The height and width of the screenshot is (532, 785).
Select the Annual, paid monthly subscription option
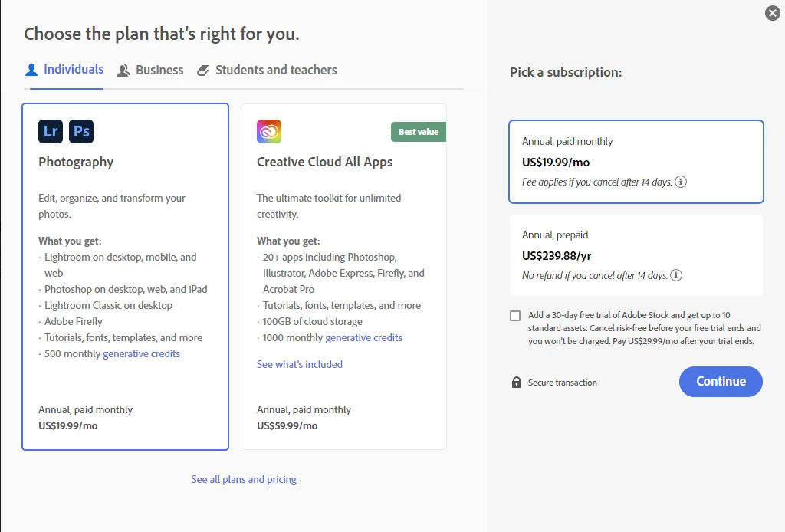(636, 162)
